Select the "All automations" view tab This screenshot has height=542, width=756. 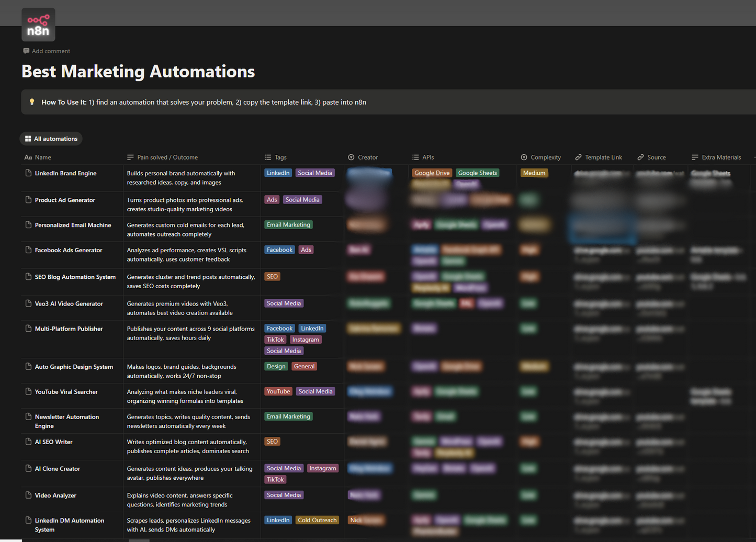point(51,138)
